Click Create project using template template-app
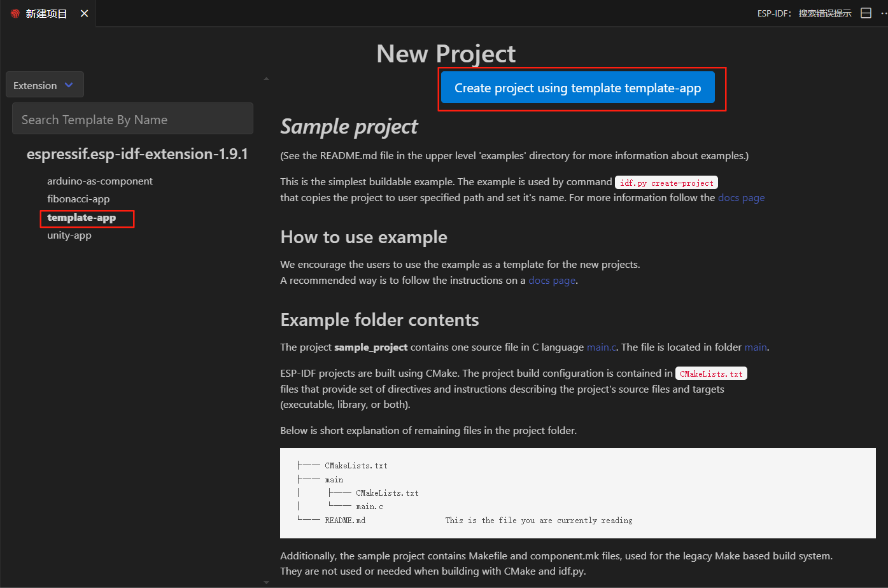Image resolution: width=888 pixels, height=588 pixels. 578,88
